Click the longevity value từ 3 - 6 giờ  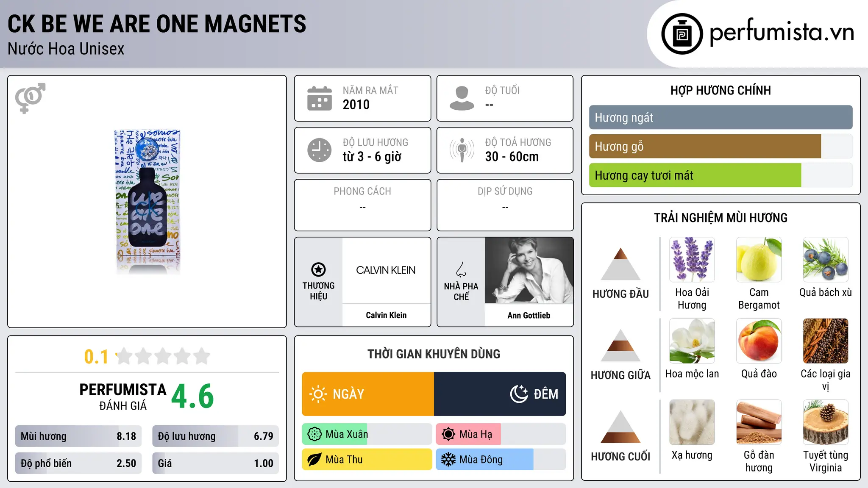coord(372,157)
